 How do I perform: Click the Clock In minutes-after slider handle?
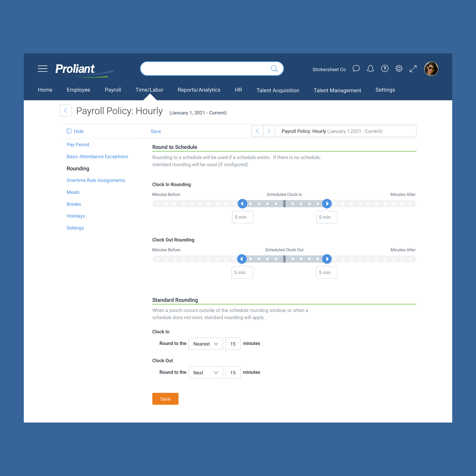tap(327, 204)
